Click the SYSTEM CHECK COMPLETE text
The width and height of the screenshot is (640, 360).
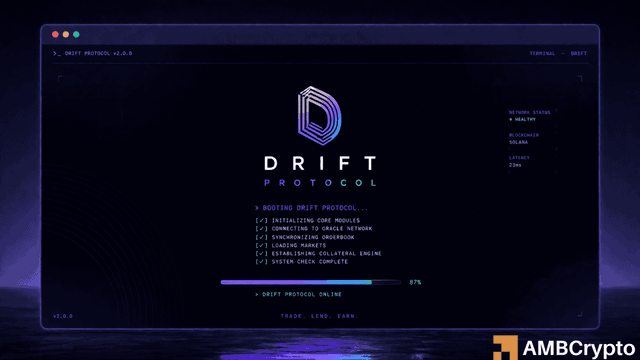[310, 262]
